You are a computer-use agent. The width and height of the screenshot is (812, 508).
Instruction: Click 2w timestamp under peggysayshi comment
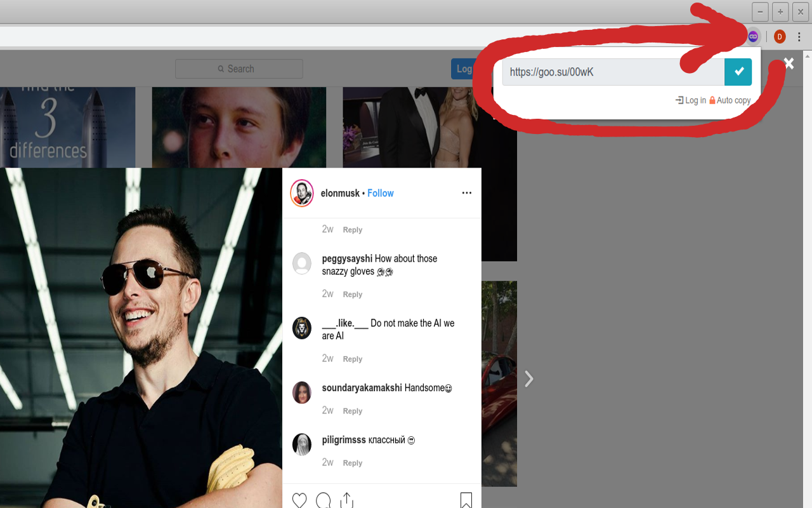click(327, 294)
